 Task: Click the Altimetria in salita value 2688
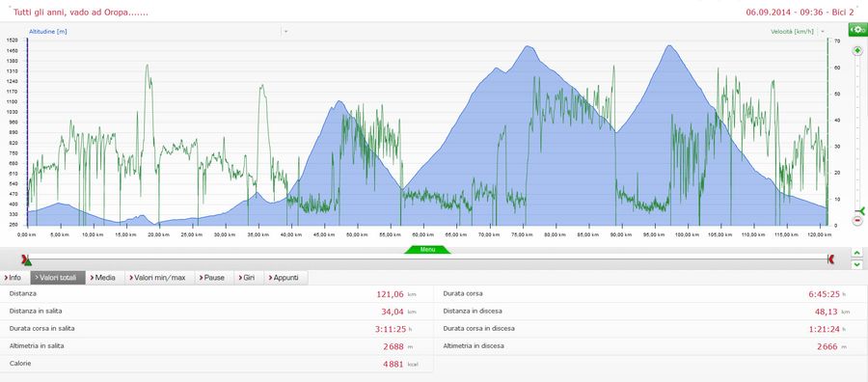pyautogui.click(x=393, y=346)
